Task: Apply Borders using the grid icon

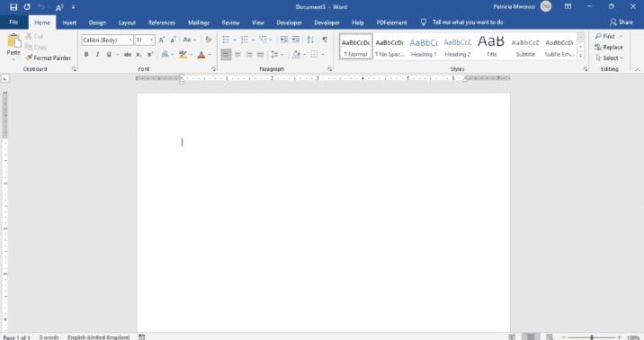Action: pos(314,54)
